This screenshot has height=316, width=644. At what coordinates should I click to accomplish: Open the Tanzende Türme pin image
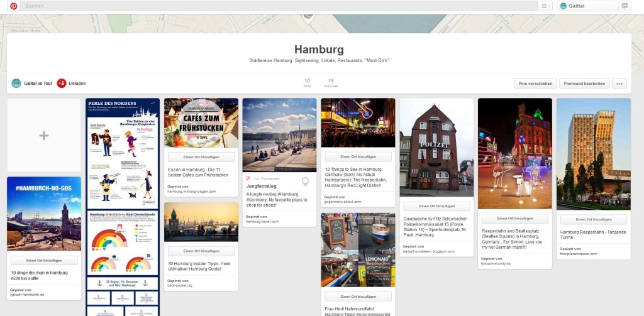[594, 155]
